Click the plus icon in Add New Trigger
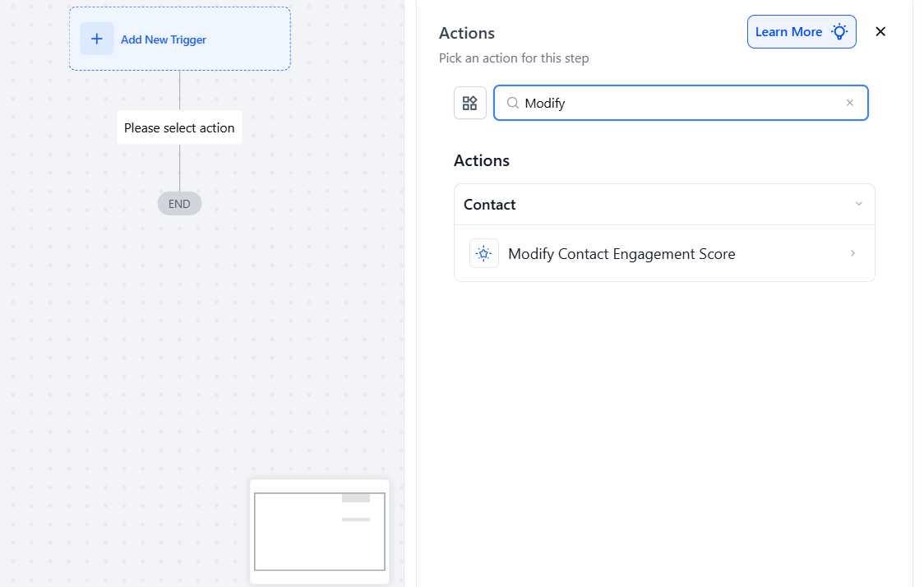The image size is (924, 587). pos(97,39)
